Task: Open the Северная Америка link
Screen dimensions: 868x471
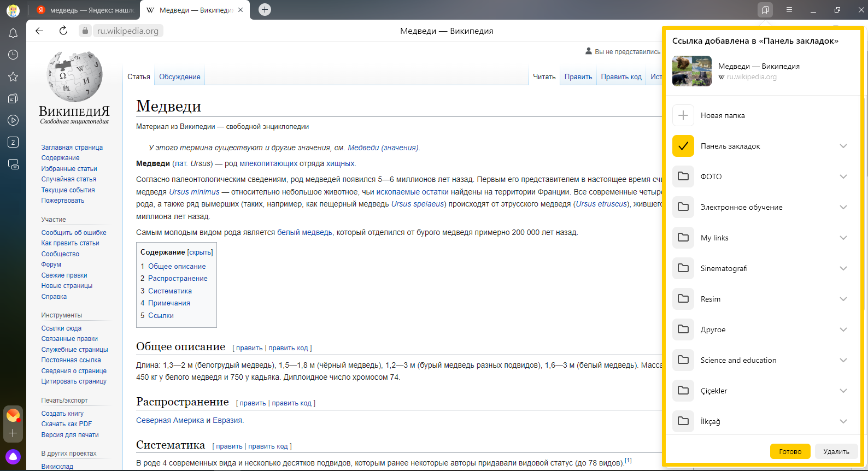Action: click(170, 420)
